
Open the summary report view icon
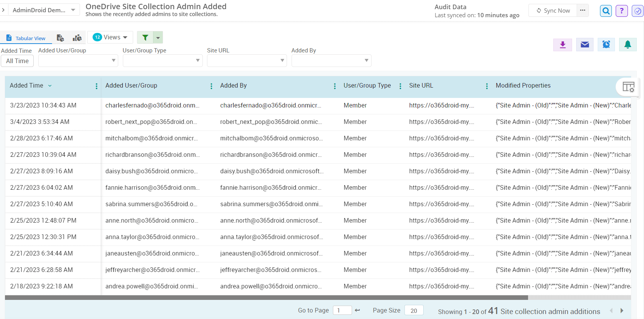(x=60, y=38)
